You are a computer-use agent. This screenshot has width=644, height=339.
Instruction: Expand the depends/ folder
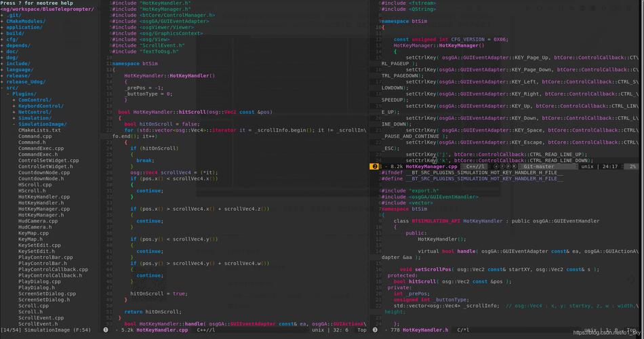(x=3, y=45)
